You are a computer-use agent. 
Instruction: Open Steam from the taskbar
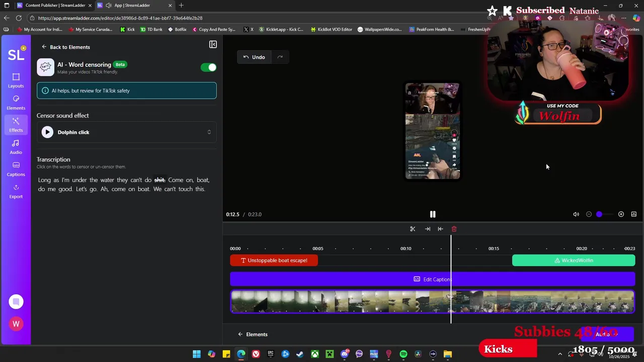300,354
